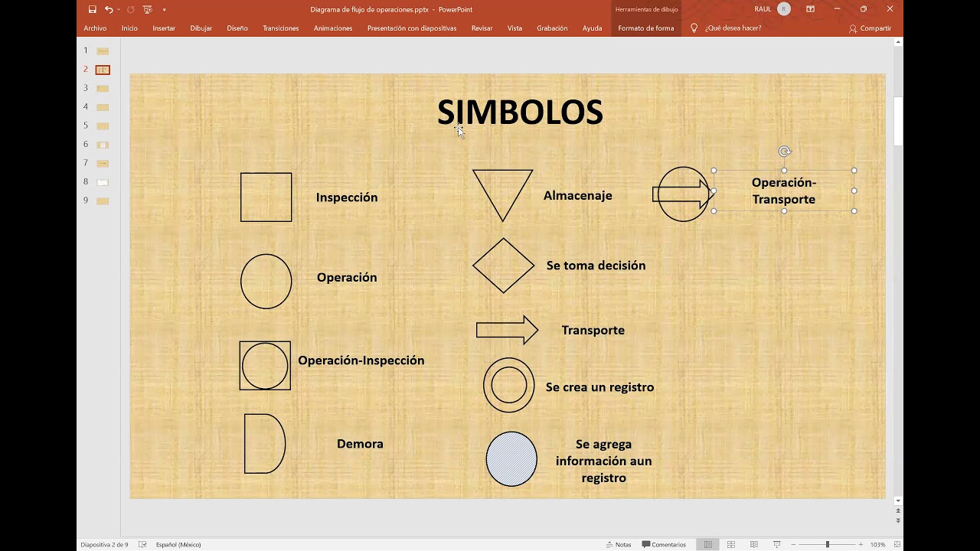Screen dimensions: 980x551
Task: Click the zoom in plus button
Action: (861, 545)
